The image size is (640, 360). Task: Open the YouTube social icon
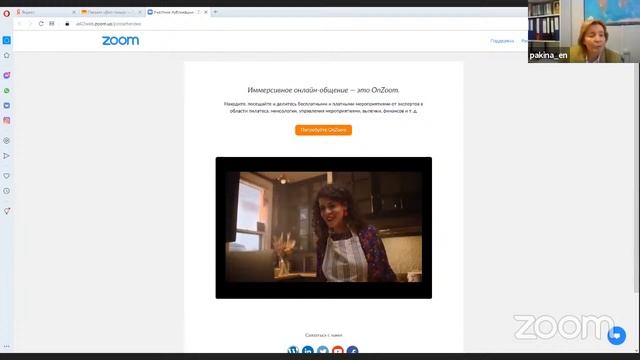click(x=338, y=350)
